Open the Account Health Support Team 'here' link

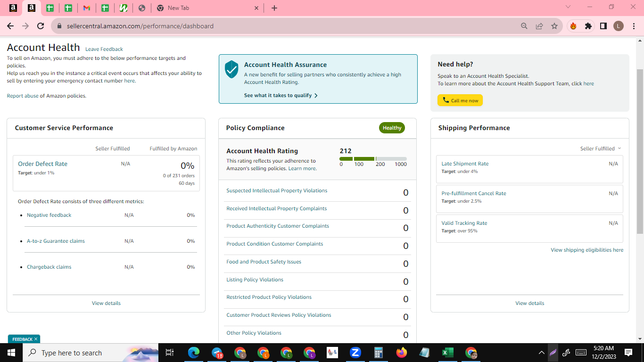pos(589,83)
